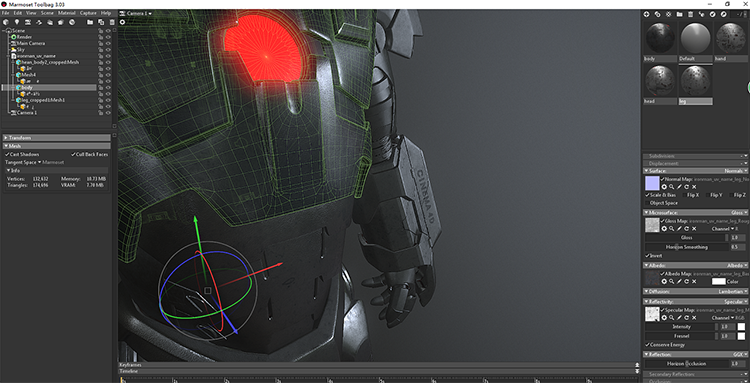Viewport: 750px width, 383px height.
Task: Open Diffusion Lambertian dropdown
Action: [x=733, y=291]
